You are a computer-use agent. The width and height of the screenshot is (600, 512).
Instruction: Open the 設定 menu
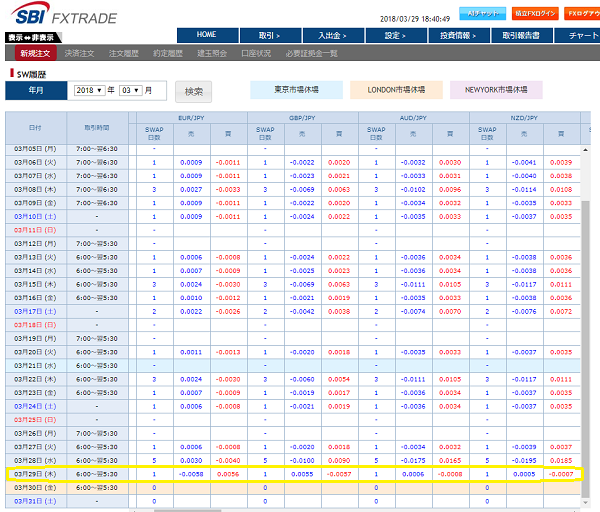pos(396,35)
